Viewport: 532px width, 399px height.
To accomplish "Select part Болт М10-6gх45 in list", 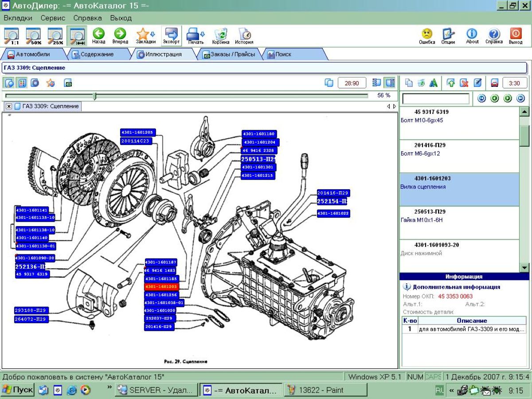I will (x=459, y=123).
